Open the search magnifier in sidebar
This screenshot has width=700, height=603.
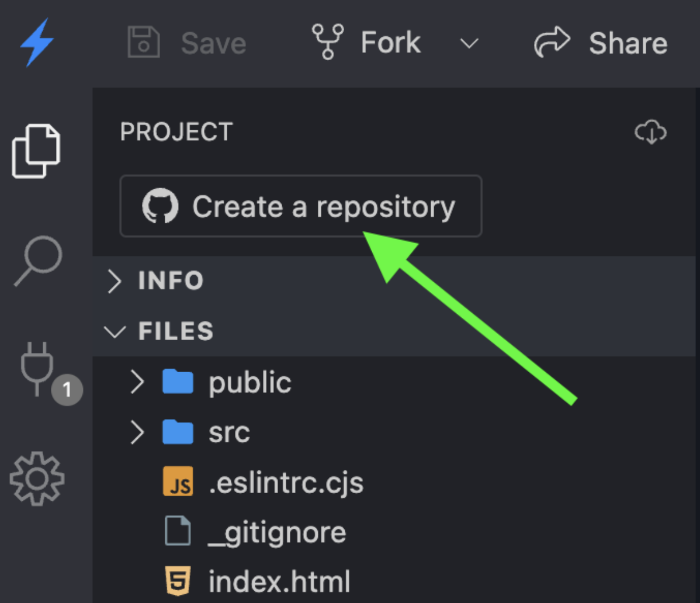click(x=37, y=261)
